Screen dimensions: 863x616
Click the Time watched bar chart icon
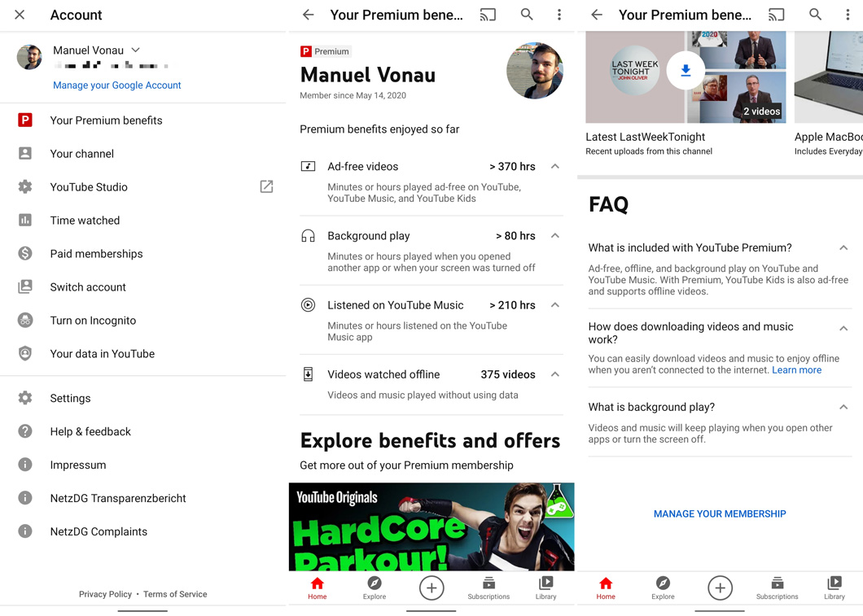(24, 220)
